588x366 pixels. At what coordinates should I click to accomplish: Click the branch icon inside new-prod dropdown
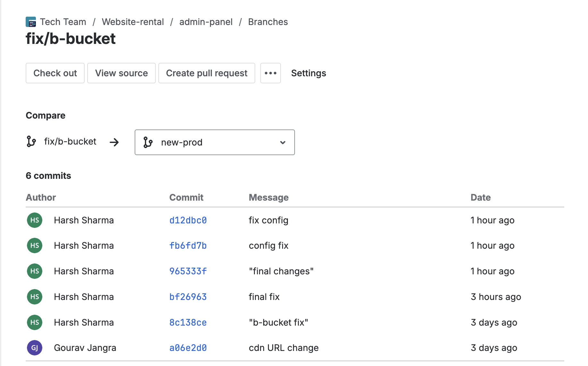(148, 142)
